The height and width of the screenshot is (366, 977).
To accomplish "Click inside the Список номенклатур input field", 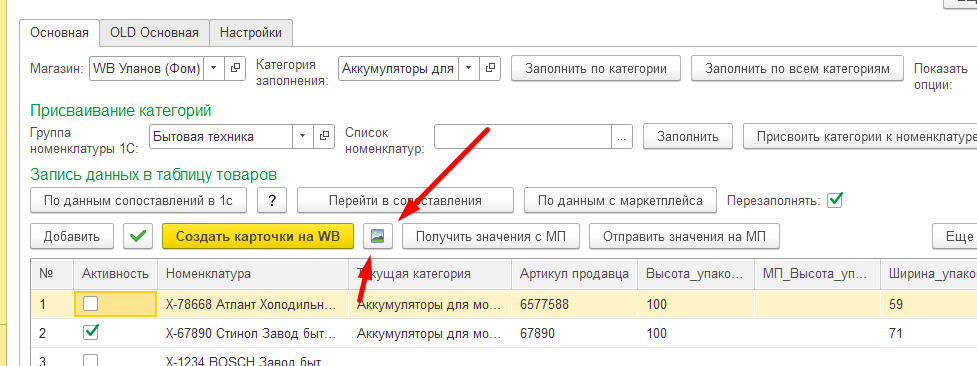I will [523, 137].
